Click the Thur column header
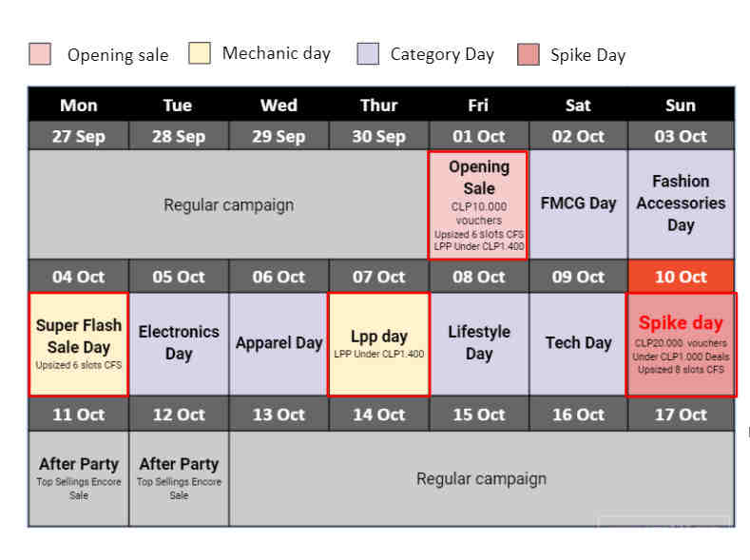The image size is (750, 560). [x=379, y=106]
